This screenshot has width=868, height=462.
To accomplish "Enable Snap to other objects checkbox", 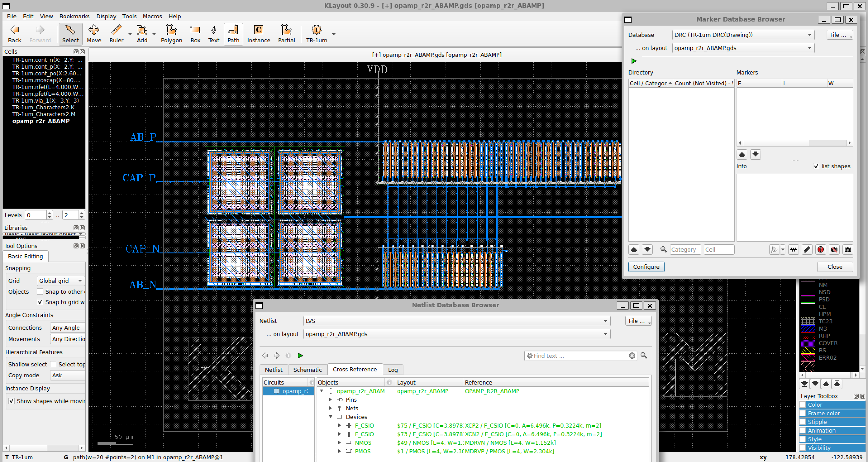I will [x=40, y=291].
